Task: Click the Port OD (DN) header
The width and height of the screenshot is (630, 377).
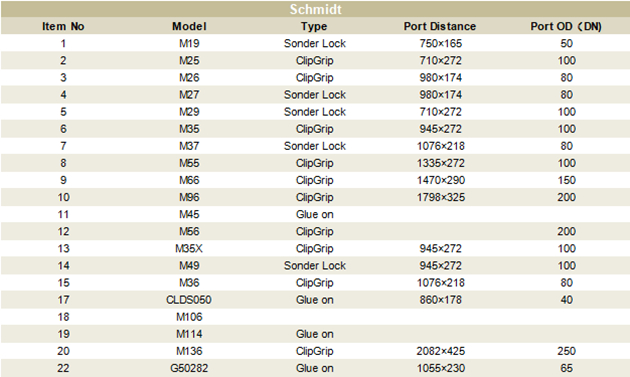Action: (x=566, y=27)
